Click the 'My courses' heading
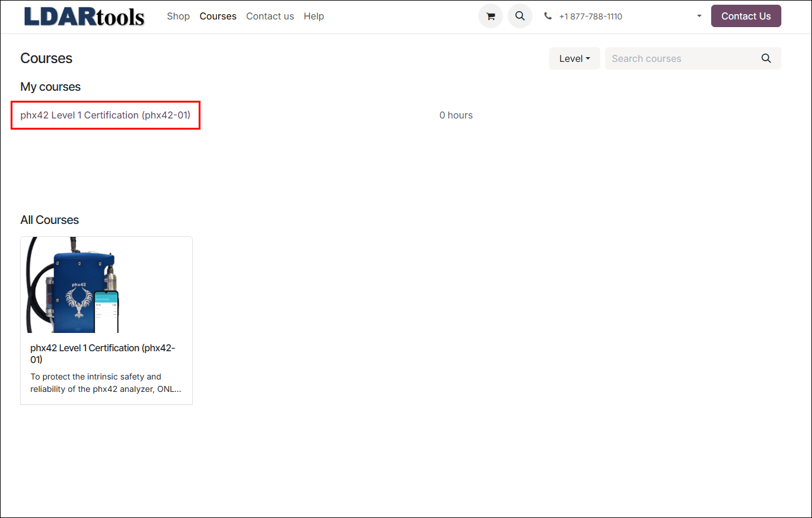This screenshot has width=812, height=518. point(50,87)
